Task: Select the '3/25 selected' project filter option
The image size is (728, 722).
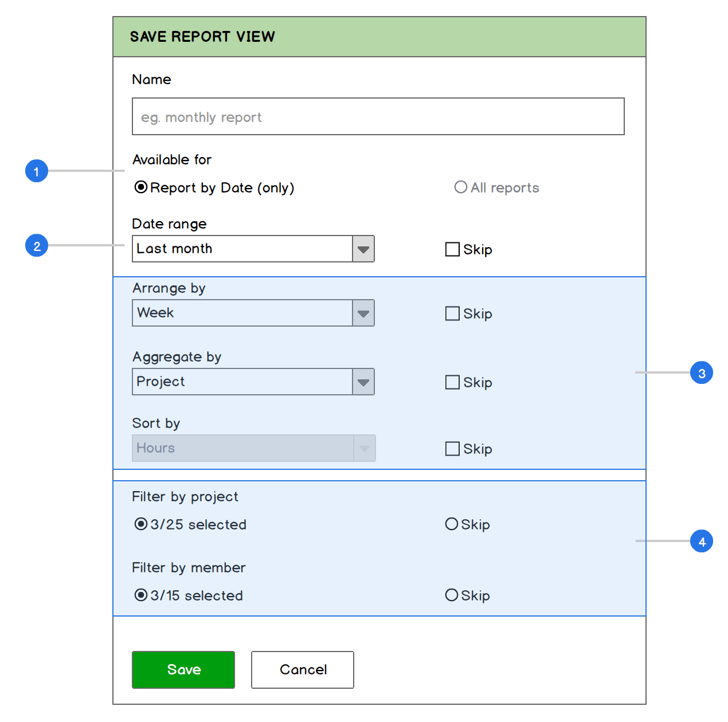Action: (140, 524)
